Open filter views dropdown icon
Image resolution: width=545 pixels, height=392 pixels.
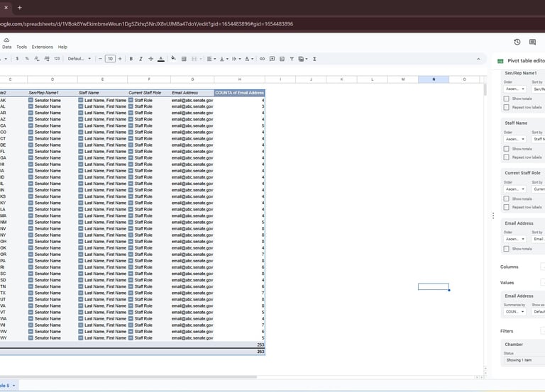[x=303, y=59]
